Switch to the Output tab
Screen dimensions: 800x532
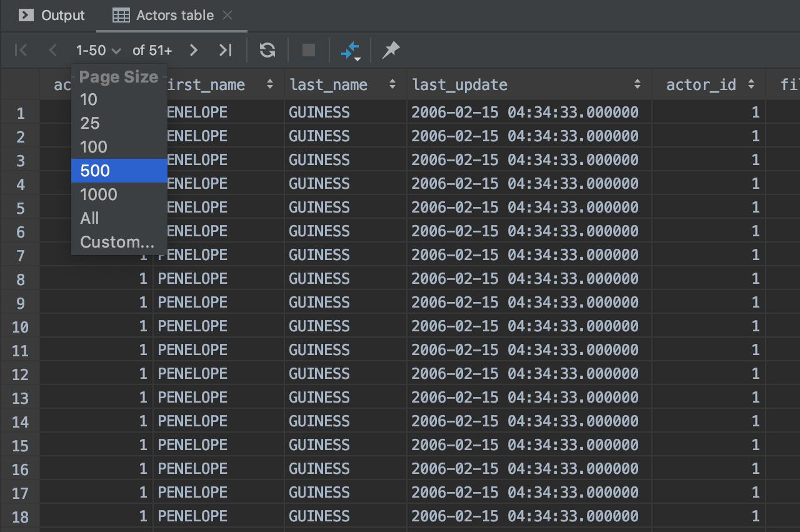(52, 16)
